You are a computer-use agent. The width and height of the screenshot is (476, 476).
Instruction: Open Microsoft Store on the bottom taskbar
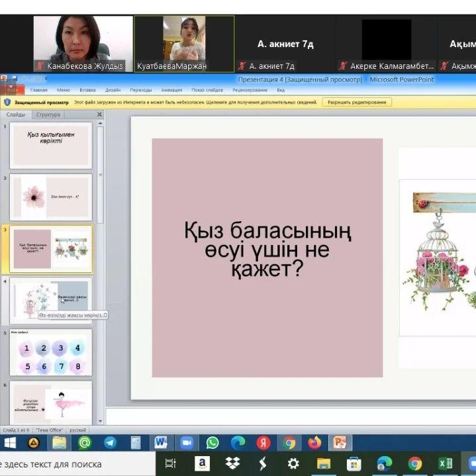pyautogui.click(x=354, y=463)
